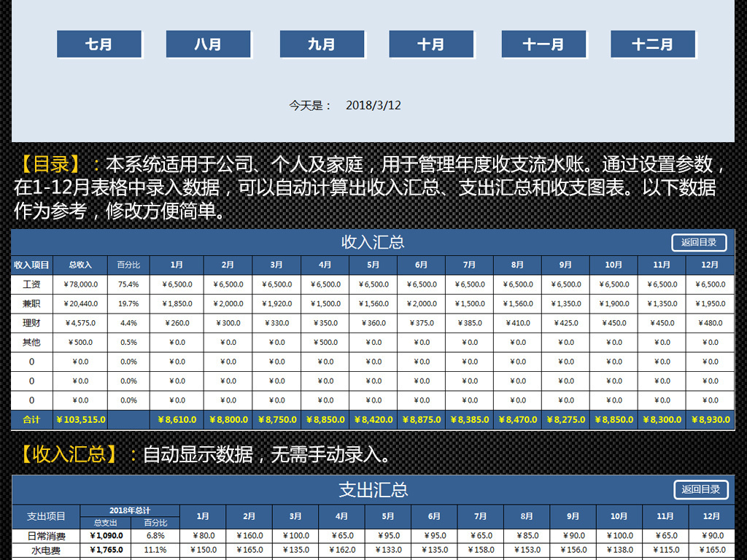Viewport: 747px width, 560px height.
Task: Click the 水电费 total expense cell ¥1,765.0
Action: point(105,551)
